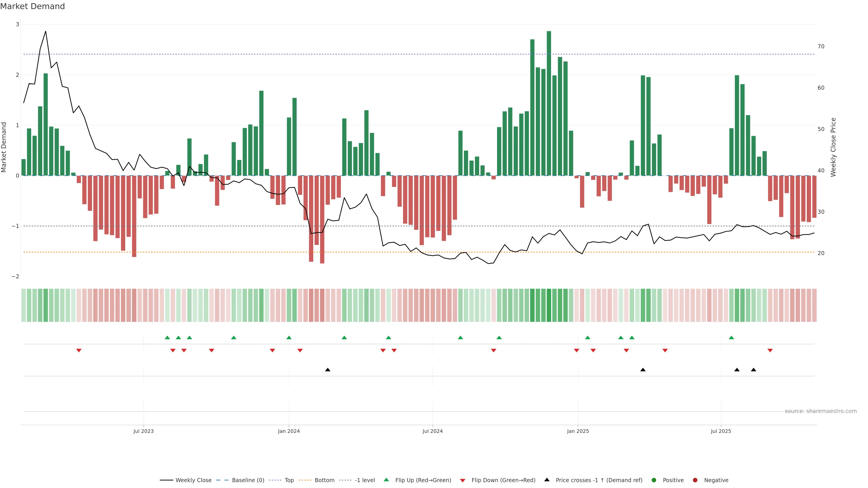Image resolution: width=868 pixels, height=488 pixels.
Task: Open the source: sharemaestro.com link
Action: coord(821,411)
